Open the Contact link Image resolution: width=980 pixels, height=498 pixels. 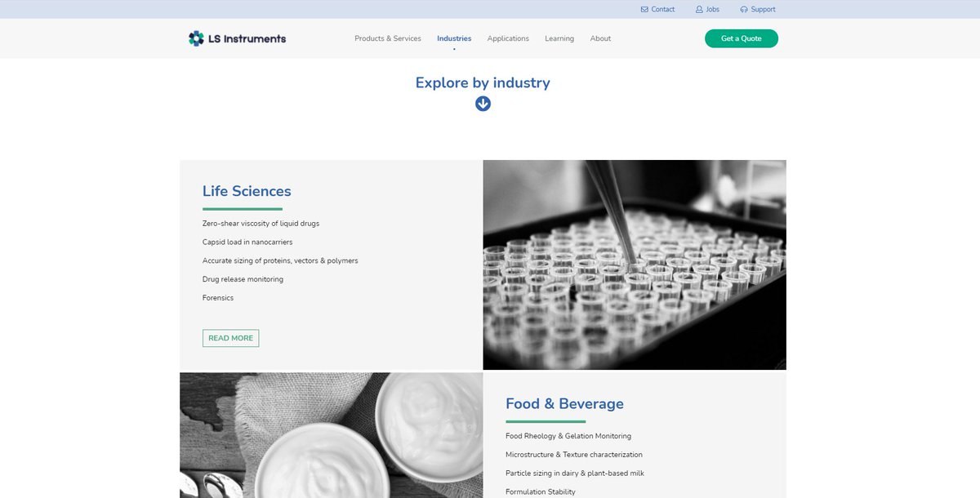(663, 10)
